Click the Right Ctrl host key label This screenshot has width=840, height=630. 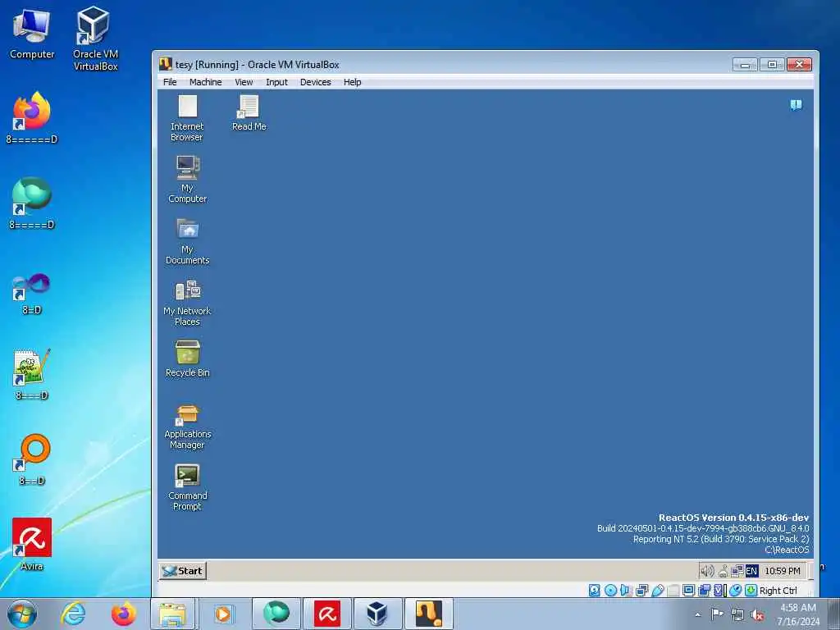tap(778, 591)
